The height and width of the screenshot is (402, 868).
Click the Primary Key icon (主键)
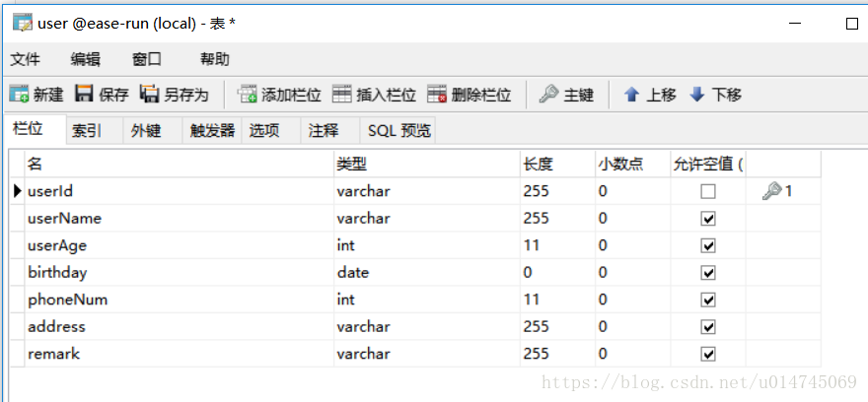(548, 95)
